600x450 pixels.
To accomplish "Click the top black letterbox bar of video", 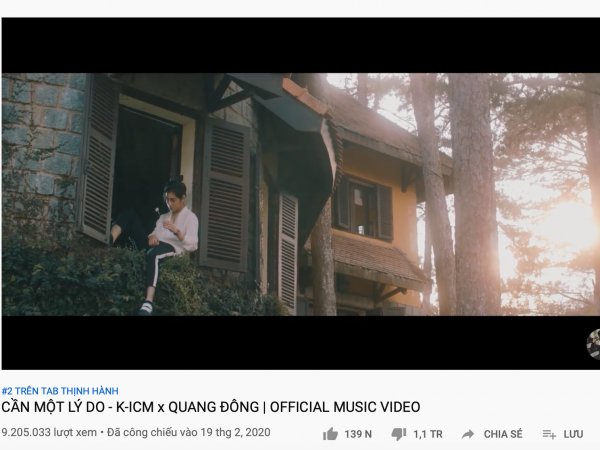I will point(301,45).
